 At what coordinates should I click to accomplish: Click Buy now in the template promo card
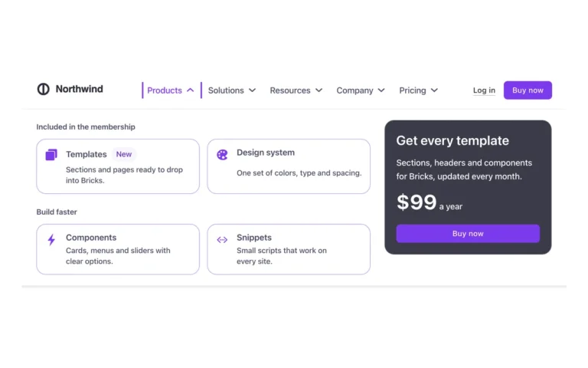pyautogui.click(x=468, y=234)
